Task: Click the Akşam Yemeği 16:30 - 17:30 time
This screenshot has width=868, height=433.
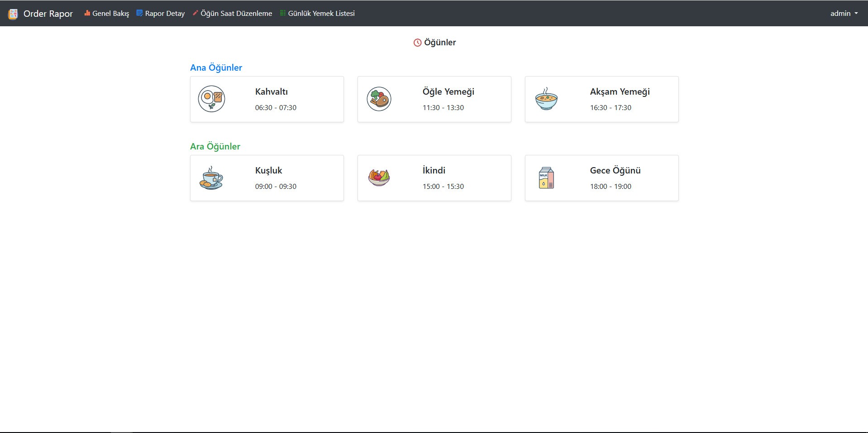Action: (x=610, y=108)
